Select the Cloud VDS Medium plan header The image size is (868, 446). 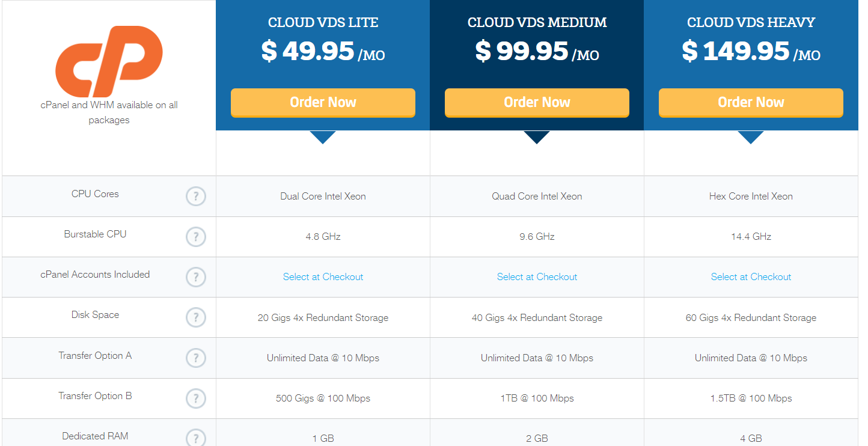[537, 23]
